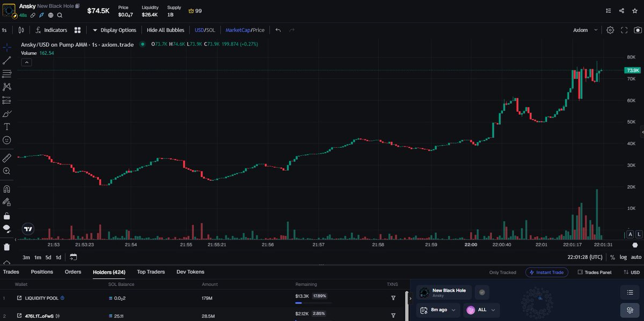The height and width of the screenshot is (321, 644).
Task: Click the TradingView logo
Action: [28, 229]
